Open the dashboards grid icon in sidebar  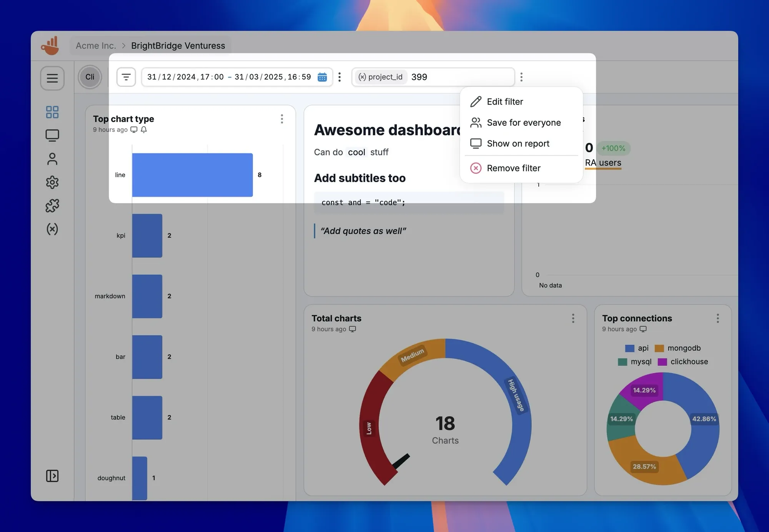pyautogui.click(x=52, y=112)
